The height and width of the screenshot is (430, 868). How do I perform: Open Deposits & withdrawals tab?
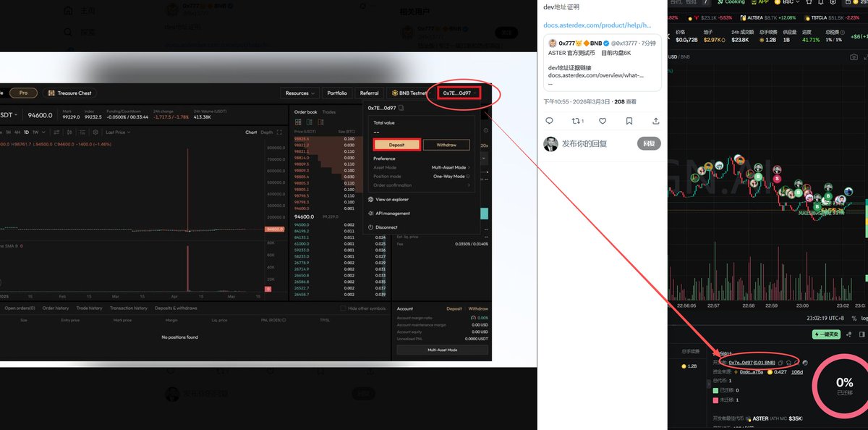click(x=176, y=308)
